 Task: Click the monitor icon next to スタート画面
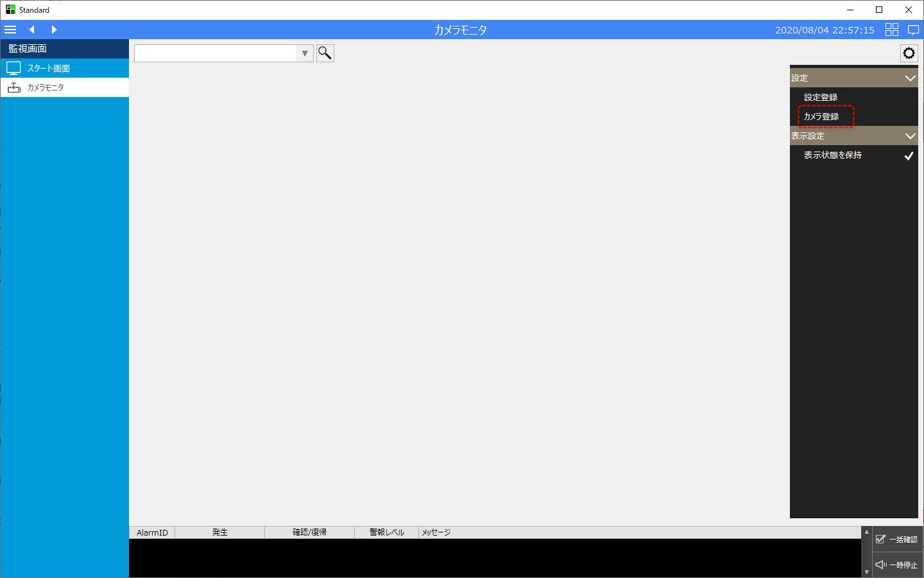[x=13, y=67]
